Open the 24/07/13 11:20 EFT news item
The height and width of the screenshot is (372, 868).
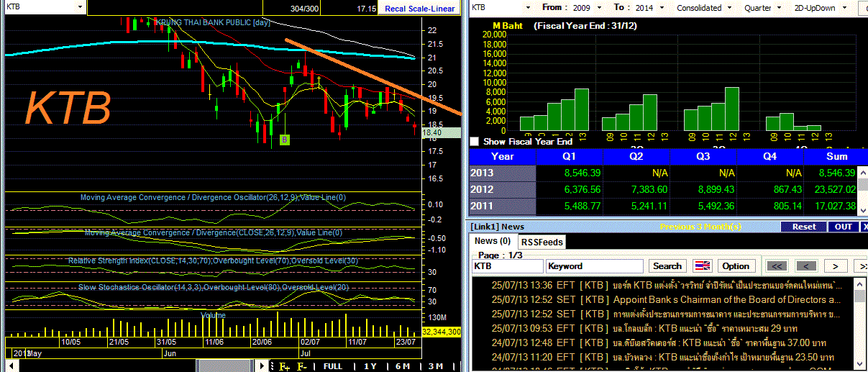pos(662,358)
